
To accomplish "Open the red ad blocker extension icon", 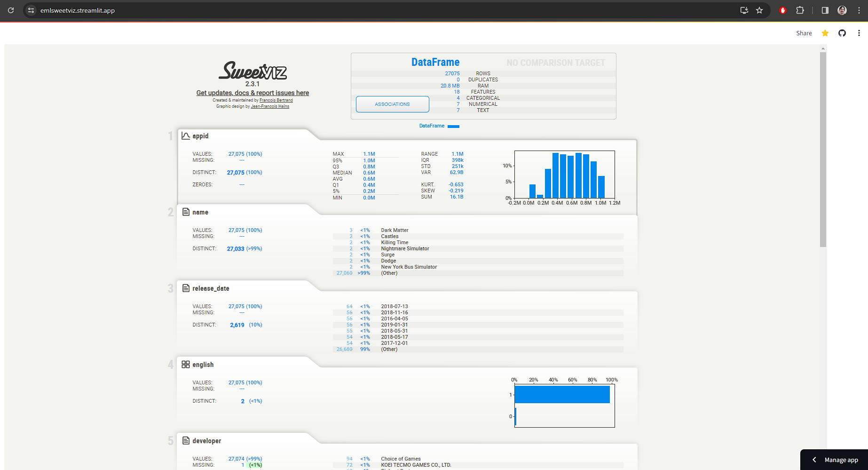I will point(783,10).
